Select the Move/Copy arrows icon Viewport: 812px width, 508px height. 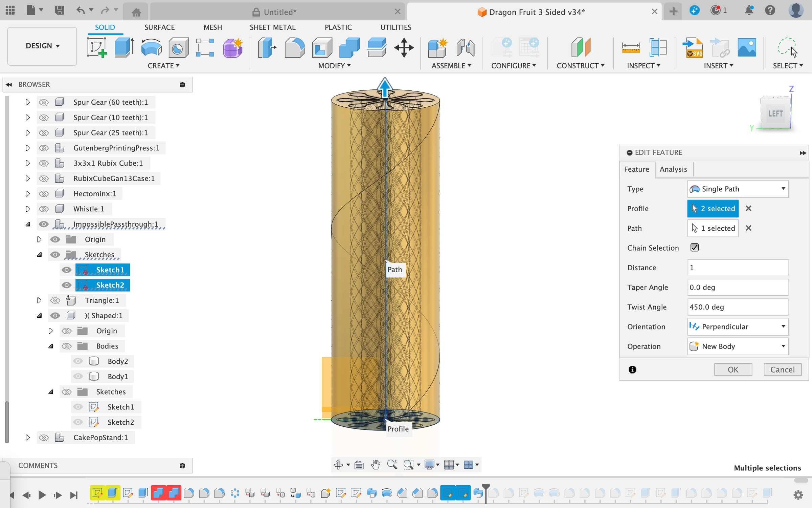click(404, 47)
